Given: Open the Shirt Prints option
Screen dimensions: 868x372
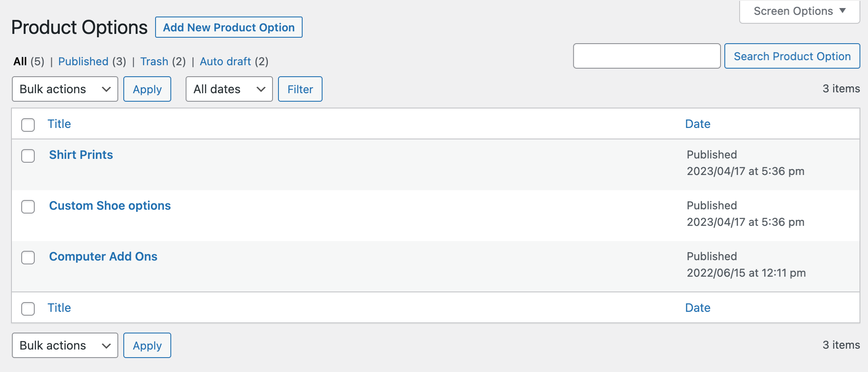Looking at the screenshot, I should click(x=81, y=155).
